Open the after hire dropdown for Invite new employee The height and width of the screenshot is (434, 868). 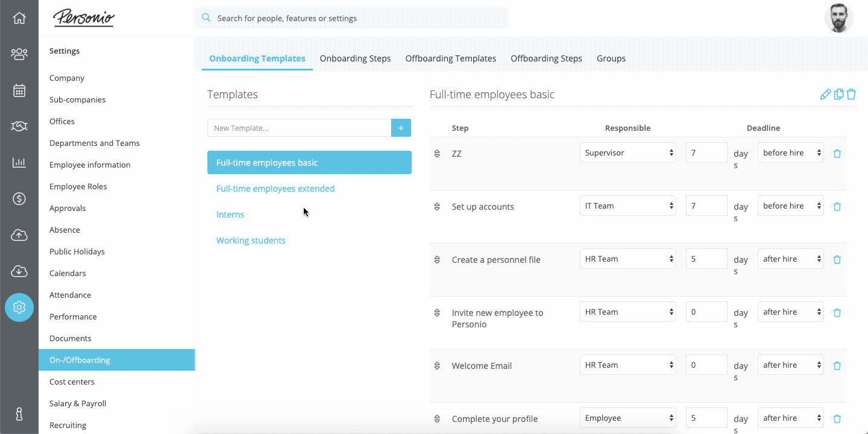pyautogui.click(x=791, y=312)
